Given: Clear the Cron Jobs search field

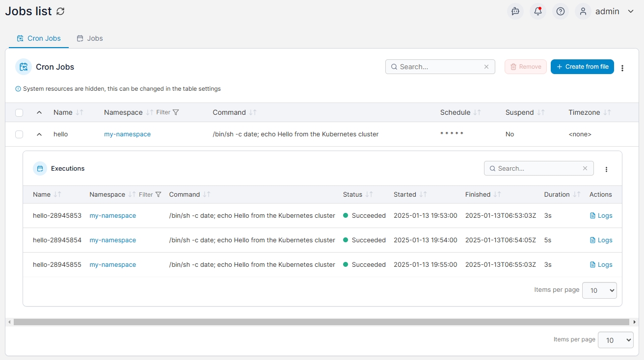Looking at the screenshot, I should click(x=486, y=67).
